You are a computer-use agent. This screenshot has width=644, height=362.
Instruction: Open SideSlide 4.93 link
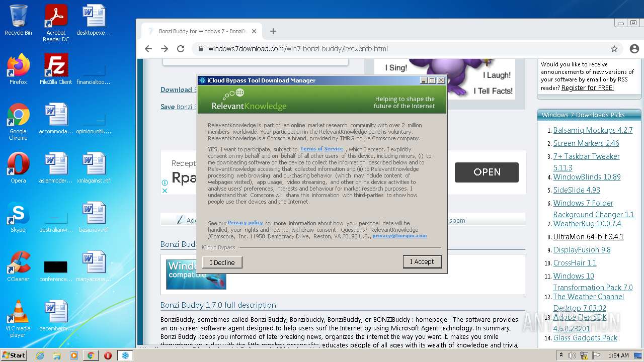pyautogui.click(x=577, y=190)
